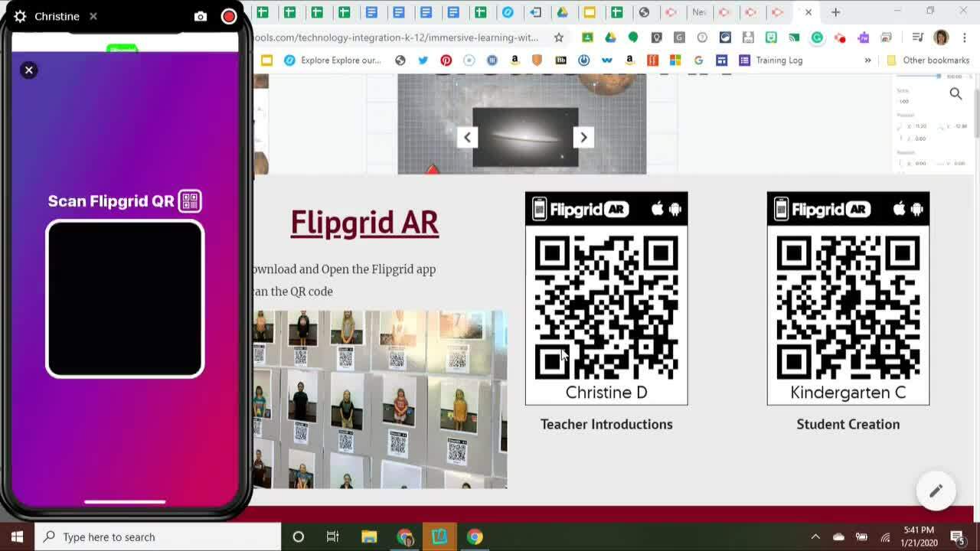Start recording with the red record button
The image size is (980, 551).
pyautogui.click(x=229, y=16)
